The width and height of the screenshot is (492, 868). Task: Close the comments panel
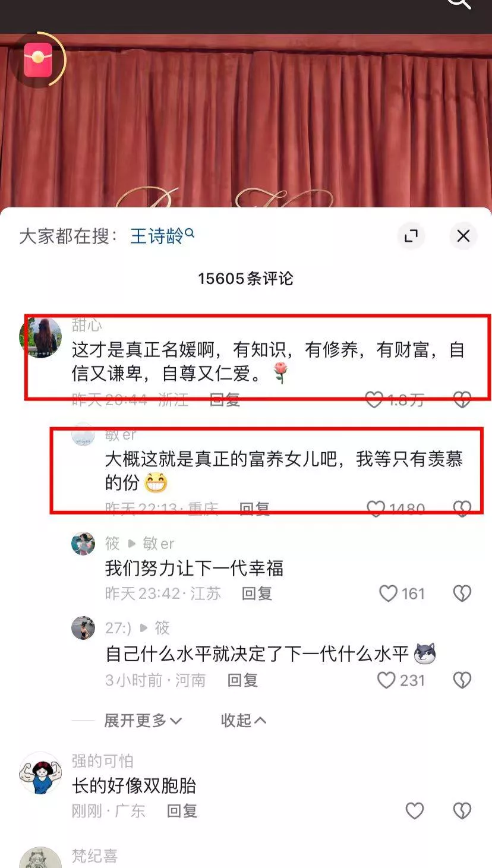[x=463, y=236]
